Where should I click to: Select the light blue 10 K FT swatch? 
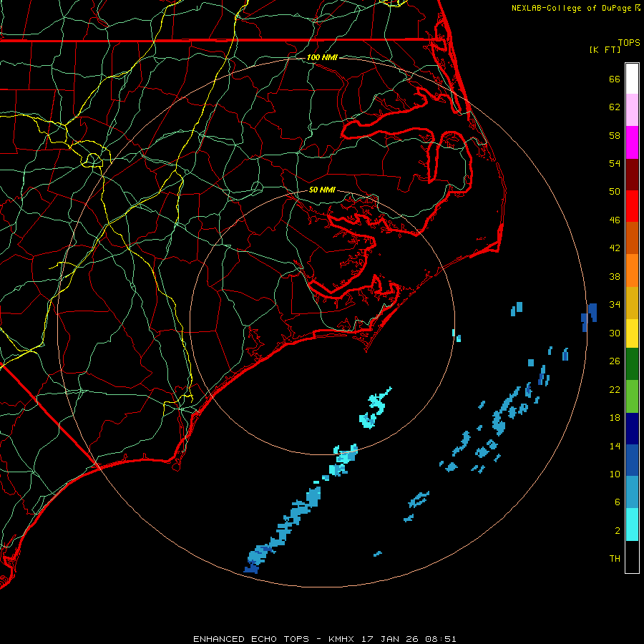click(632, 492)
